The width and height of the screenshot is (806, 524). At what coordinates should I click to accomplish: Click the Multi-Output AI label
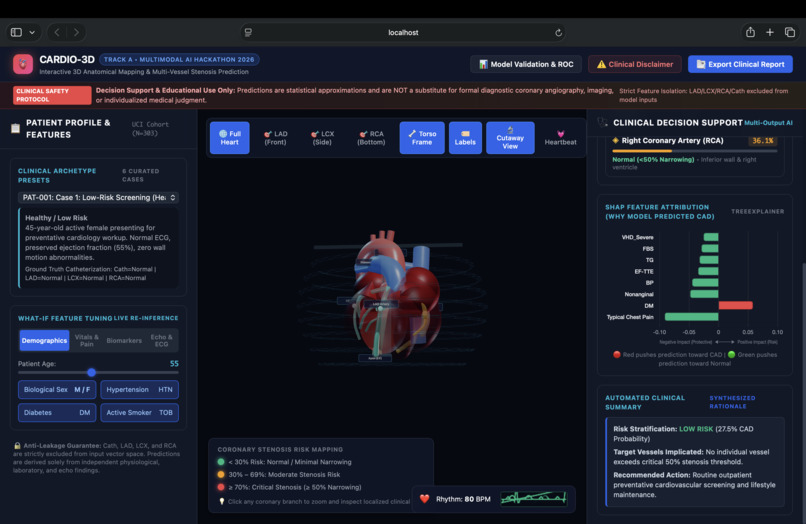pos(768,123)
